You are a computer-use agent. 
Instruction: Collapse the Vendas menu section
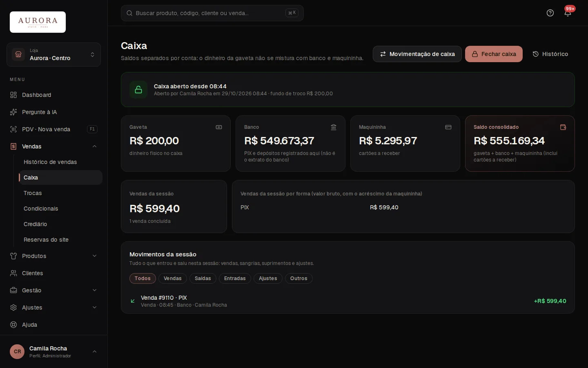click(53, 146)
